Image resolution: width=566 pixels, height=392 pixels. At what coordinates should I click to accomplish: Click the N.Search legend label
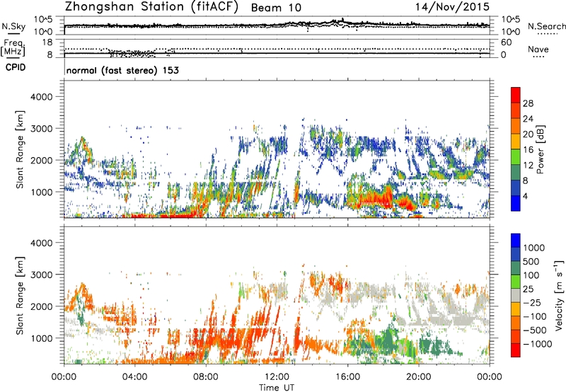click(546, 26)
